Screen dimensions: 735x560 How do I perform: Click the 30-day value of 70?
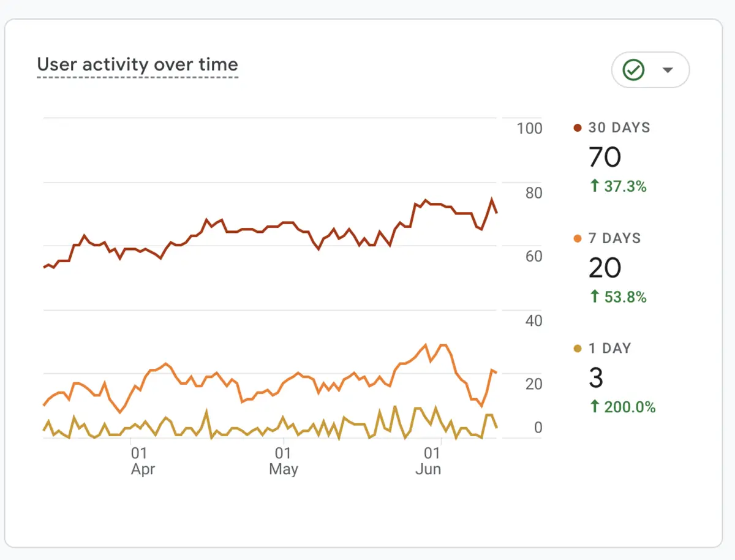pos(605,157)
